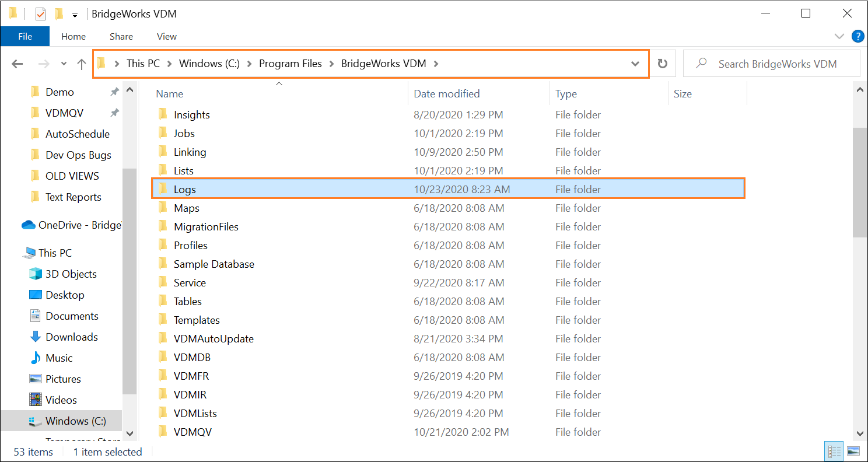Screen dimensions: 868x462
Task: Select the VDMQV folder in file list
Action: click(192, 432)
